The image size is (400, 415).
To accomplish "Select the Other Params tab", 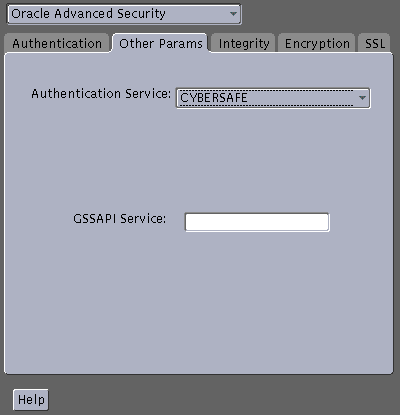I will [x=161, y=44].
